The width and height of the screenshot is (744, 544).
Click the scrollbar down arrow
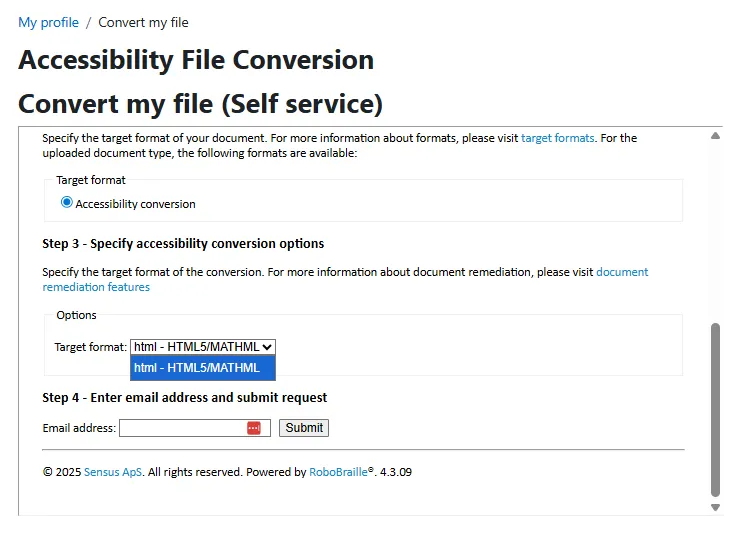[x=715, y=507]
